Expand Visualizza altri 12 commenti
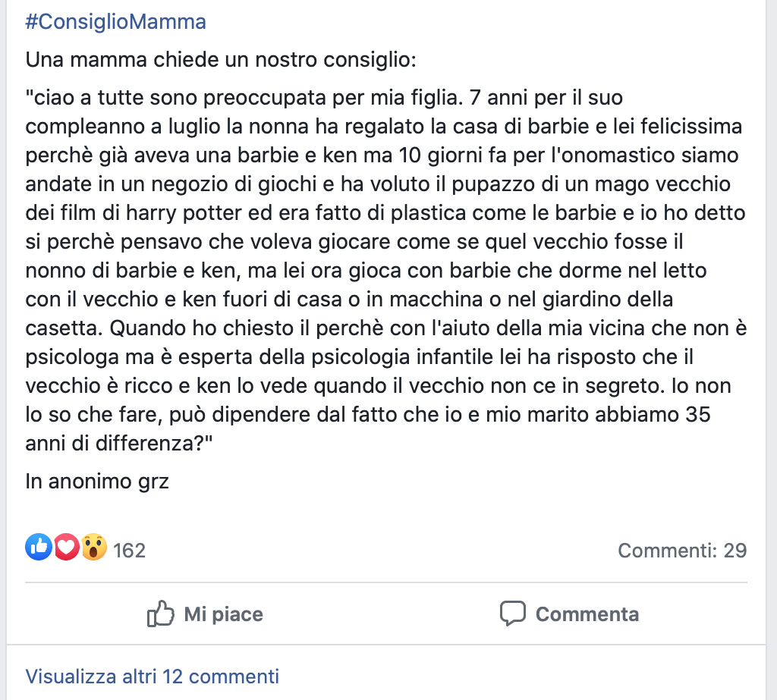Screen dimensions: 777x700 click(x=152, y=676)
